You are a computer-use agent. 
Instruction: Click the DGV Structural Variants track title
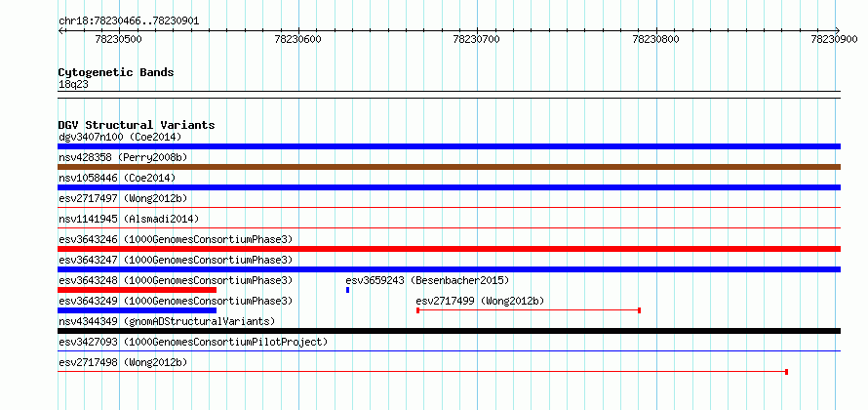click(x=137, y=125)
